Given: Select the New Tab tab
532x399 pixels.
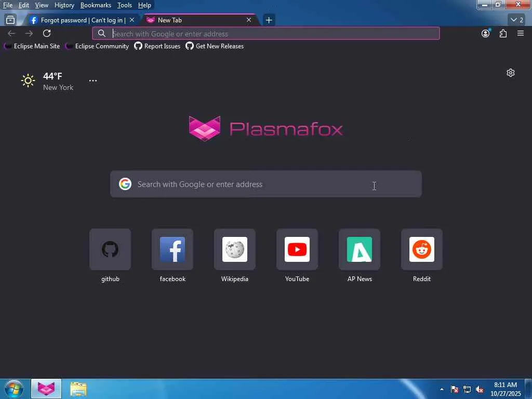Looking at the screenshot, I should point(199,20).
